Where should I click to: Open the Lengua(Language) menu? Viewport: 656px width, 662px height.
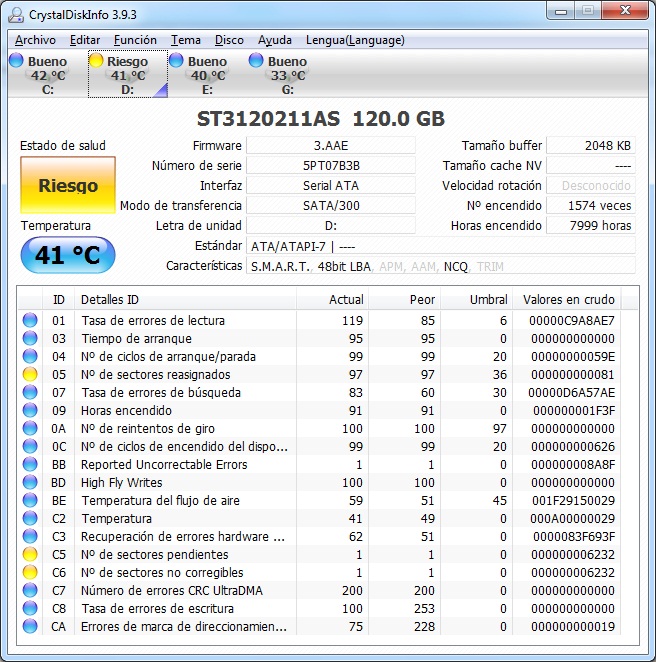(x=355, y=40)
